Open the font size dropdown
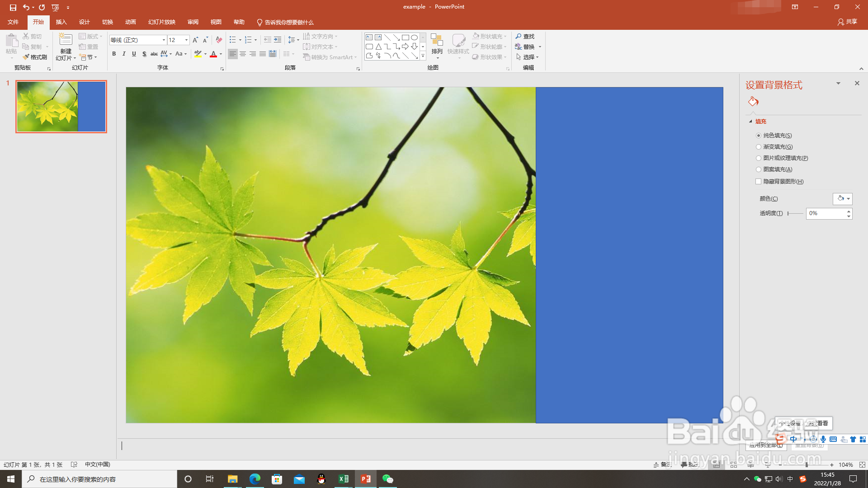Viewport: 868px width, 488px height. coord(186,40)
